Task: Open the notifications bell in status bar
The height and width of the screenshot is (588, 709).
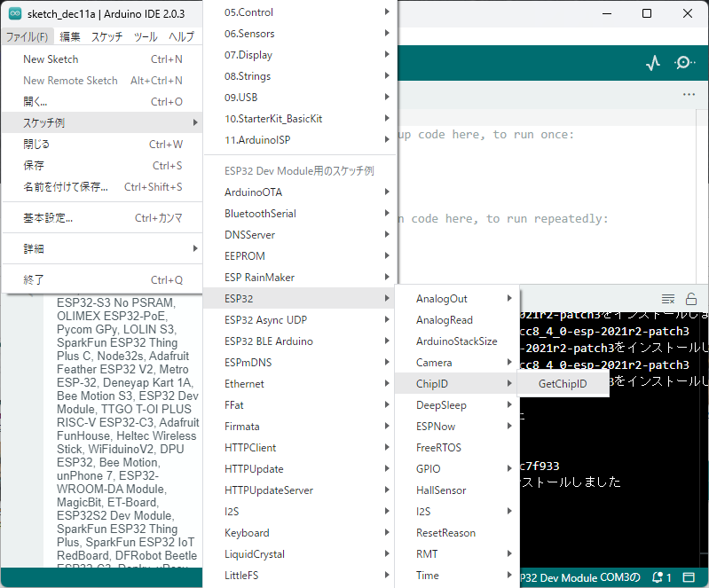Action: [x=661, y=576]
